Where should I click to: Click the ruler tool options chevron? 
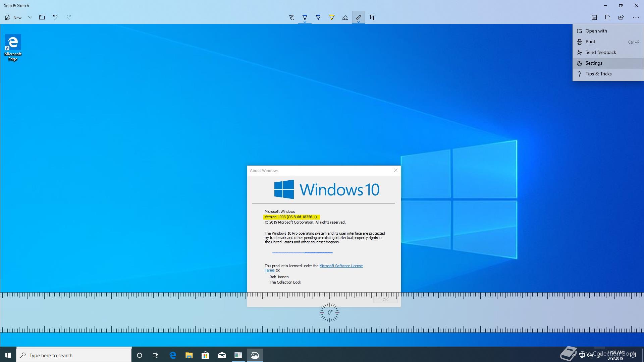coord(359,22)
